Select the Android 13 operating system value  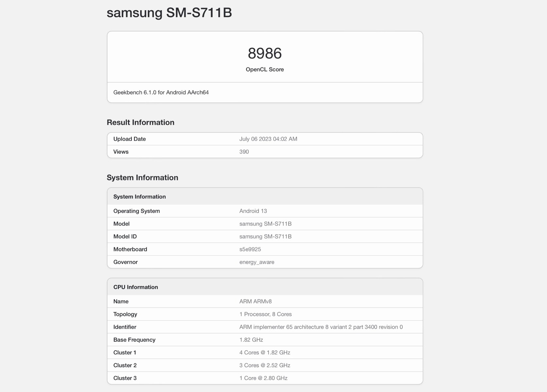tap(253, 211)
